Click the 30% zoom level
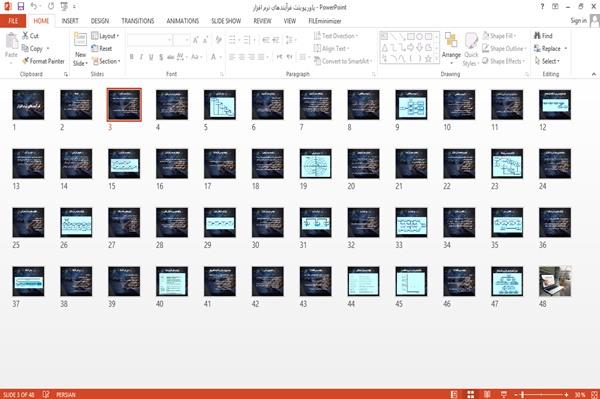 580,394
